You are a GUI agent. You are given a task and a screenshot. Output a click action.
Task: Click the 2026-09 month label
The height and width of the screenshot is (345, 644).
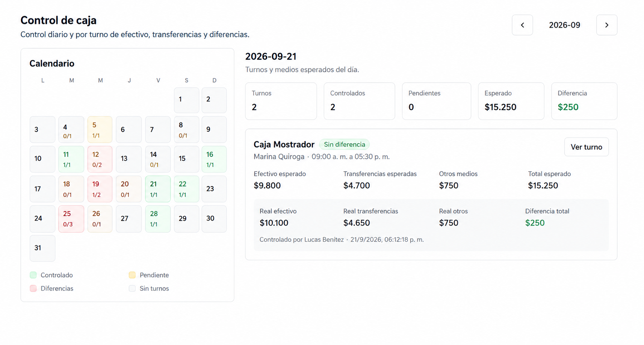point(564,25)
